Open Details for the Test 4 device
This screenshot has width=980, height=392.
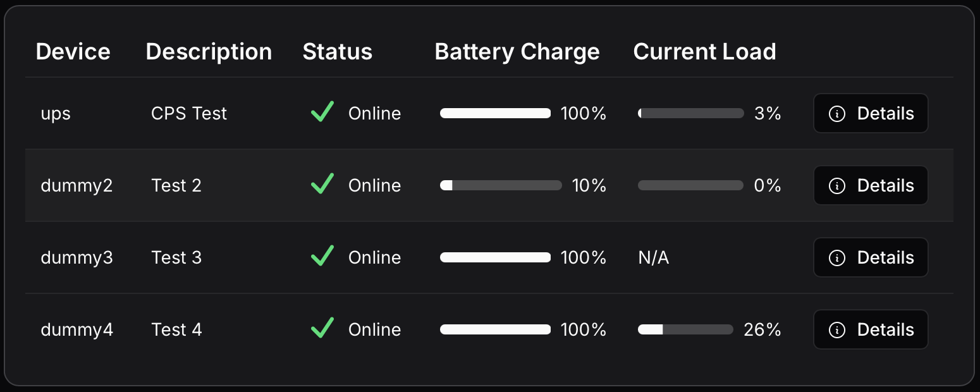871,330
